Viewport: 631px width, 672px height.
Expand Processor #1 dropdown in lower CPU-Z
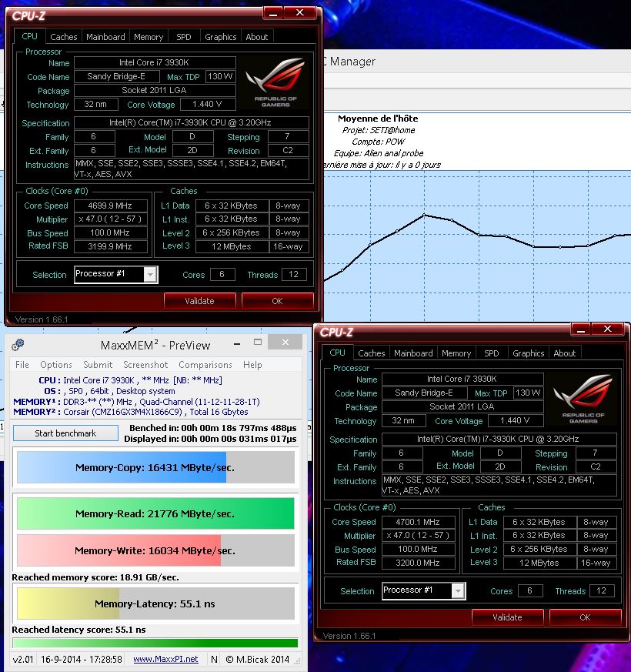click(x=458, y=591)
